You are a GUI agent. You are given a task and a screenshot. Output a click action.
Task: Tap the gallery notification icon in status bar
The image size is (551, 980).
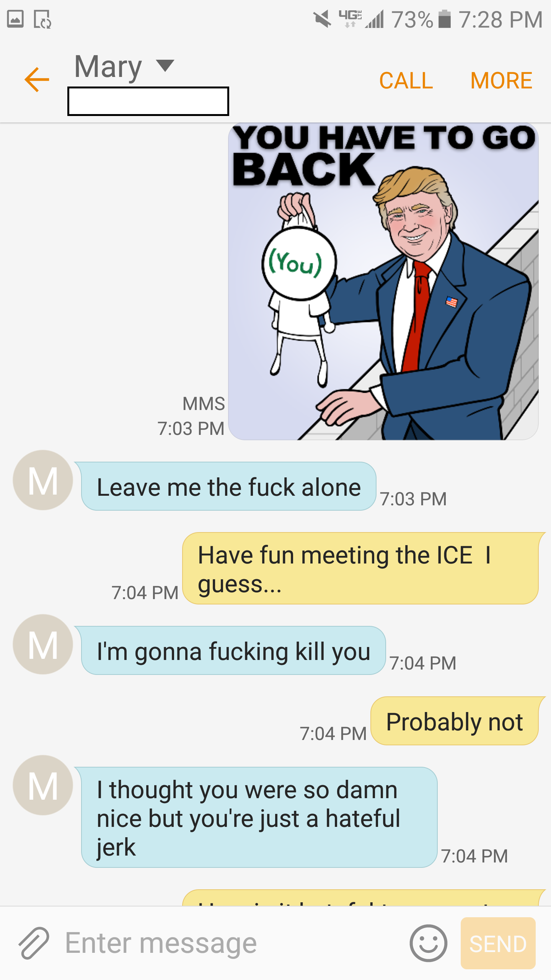(x=15, y=19)
